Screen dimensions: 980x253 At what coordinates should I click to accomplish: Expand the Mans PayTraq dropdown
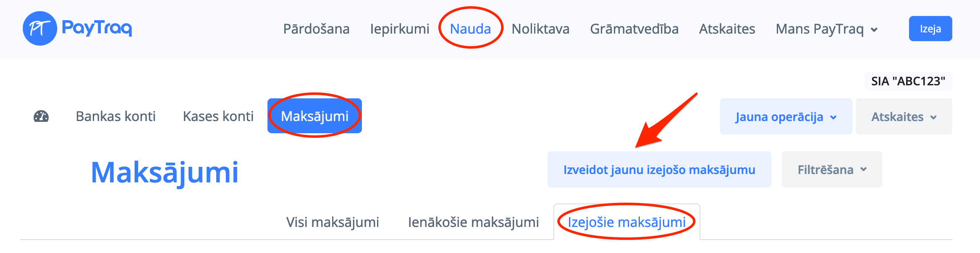pos(826,29)
